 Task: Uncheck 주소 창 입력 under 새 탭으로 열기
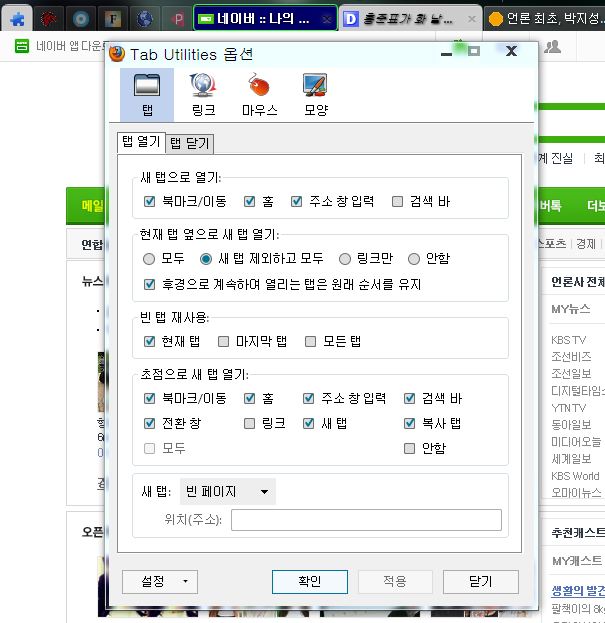tap(296, 201)
